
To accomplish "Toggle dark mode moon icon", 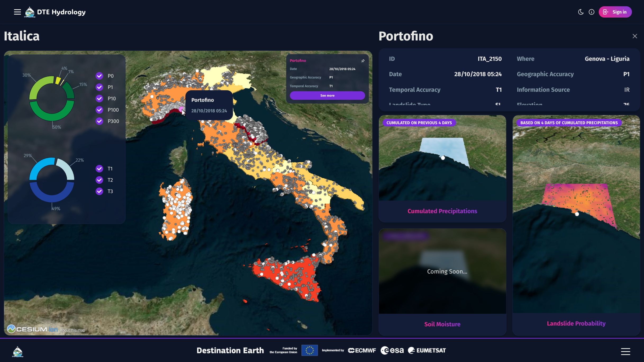I will pos(580,12).
